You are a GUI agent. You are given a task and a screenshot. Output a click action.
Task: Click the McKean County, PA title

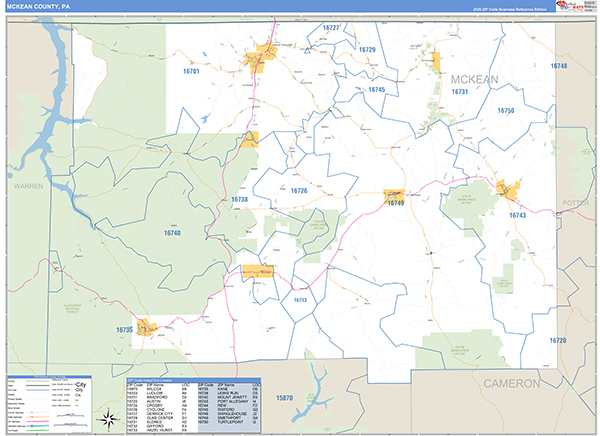(42, 6)
